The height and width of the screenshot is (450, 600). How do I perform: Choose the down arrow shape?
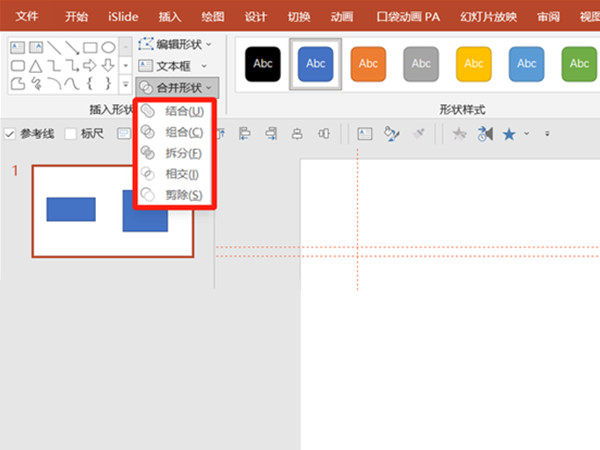pyautogui.click(x=108, y=66)
